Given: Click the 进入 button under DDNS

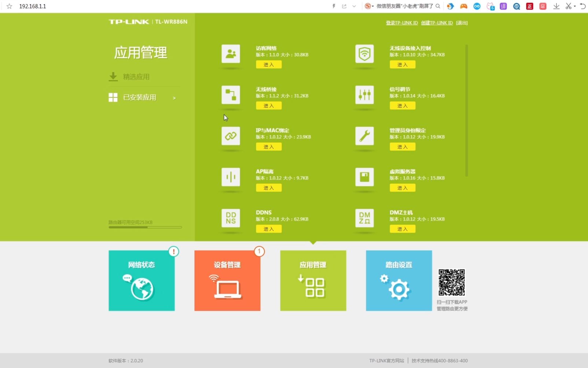Looking at the screenshot, I should tap(269, 229).
